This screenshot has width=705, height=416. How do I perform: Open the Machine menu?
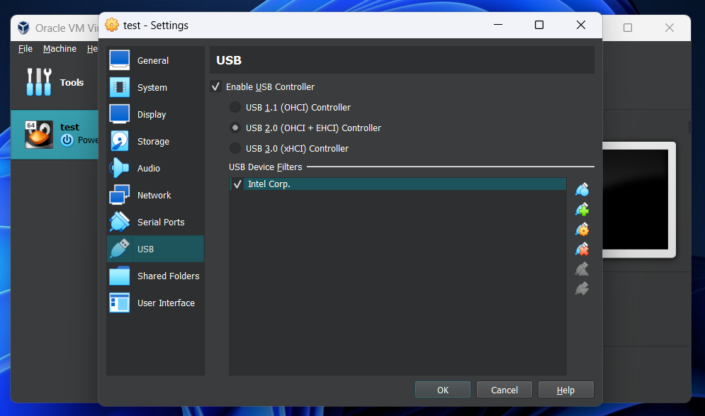point(59,48)
